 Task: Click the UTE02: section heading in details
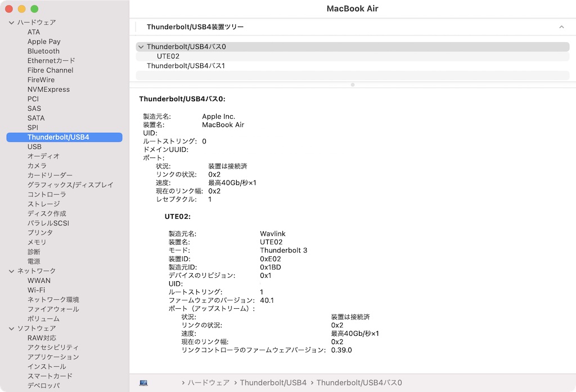click(178, 217)
